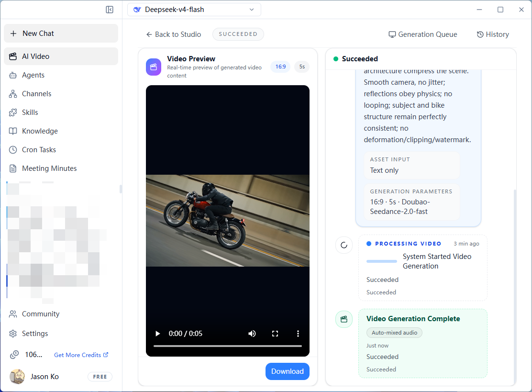Click the 16:9 aspect ratio tag

(280, 67)
